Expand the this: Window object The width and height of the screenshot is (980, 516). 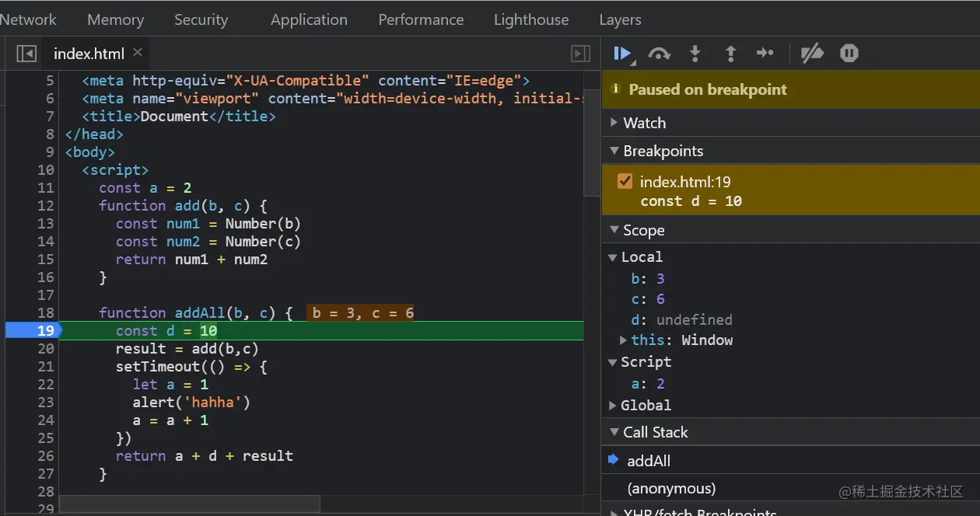[623, 340]
